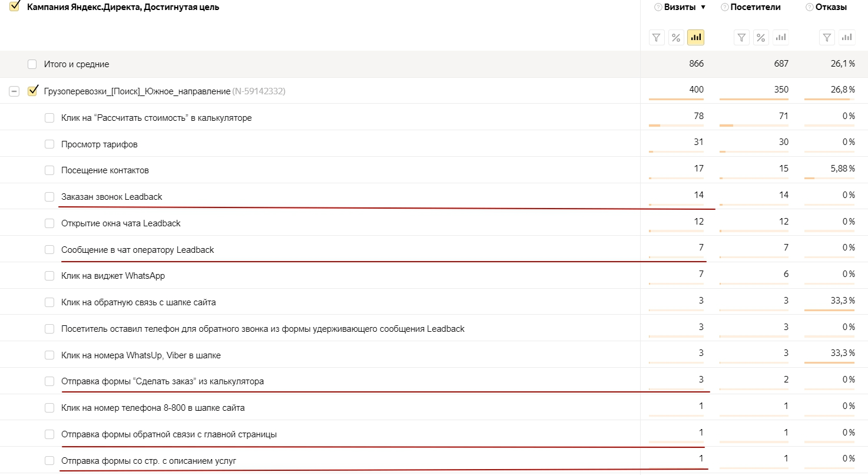
Task: Check Отправка формы со стр. услуг checkbox
Action: pos(49,461)
